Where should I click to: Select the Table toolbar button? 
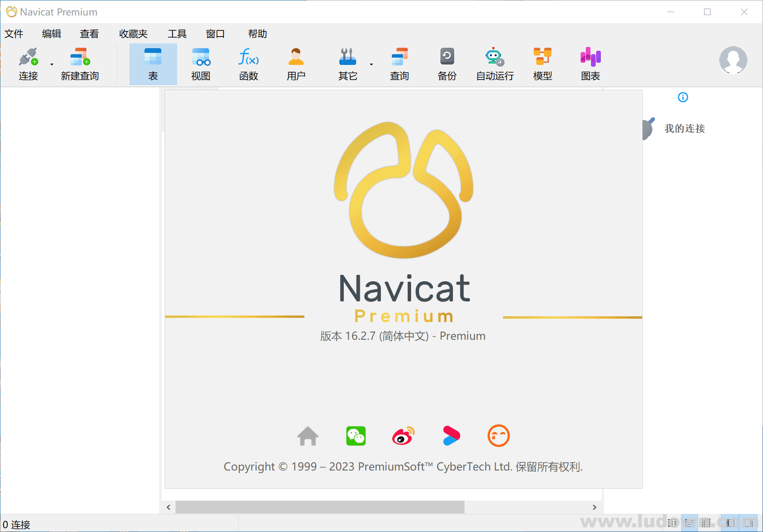153,64
